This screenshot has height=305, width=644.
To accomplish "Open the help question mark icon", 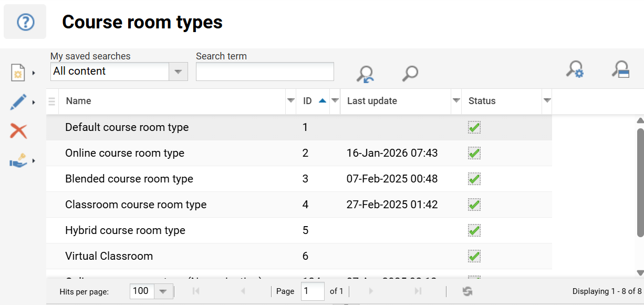I will tap(25, 22).
